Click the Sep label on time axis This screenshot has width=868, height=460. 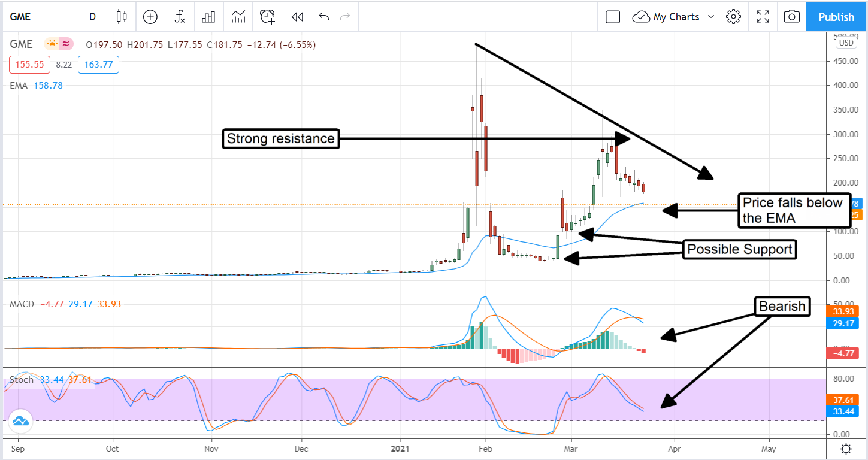[18, 448]
